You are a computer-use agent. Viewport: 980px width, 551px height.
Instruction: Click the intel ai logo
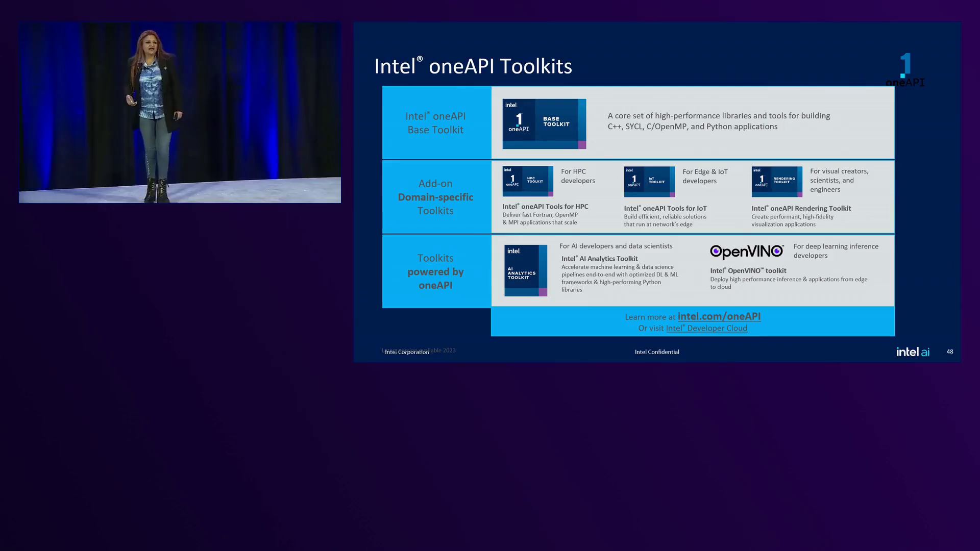[913, 352]
